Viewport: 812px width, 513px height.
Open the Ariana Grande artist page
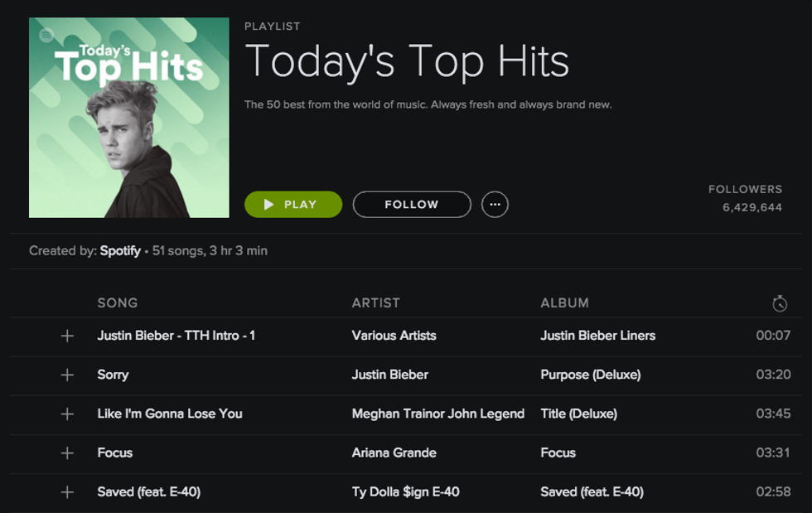(394, 453)
